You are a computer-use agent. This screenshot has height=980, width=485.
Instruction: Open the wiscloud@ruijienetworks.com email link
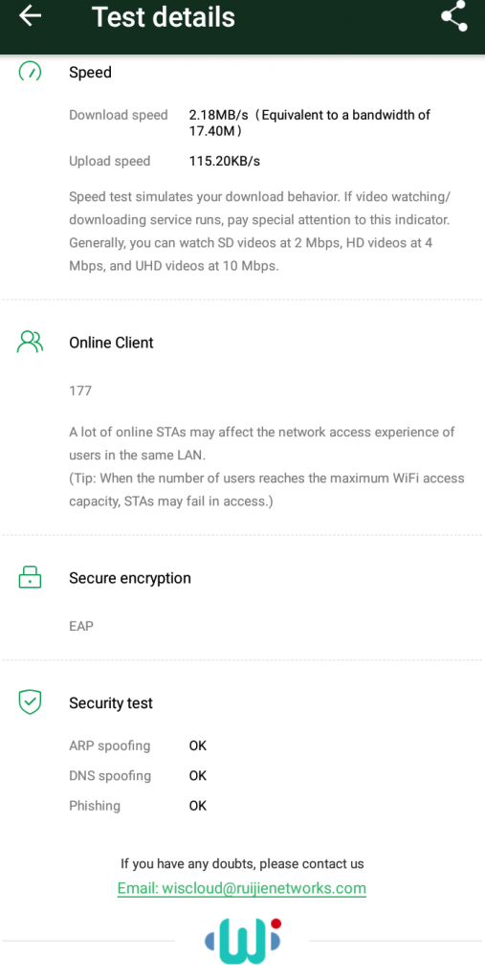tap(242, 888)
